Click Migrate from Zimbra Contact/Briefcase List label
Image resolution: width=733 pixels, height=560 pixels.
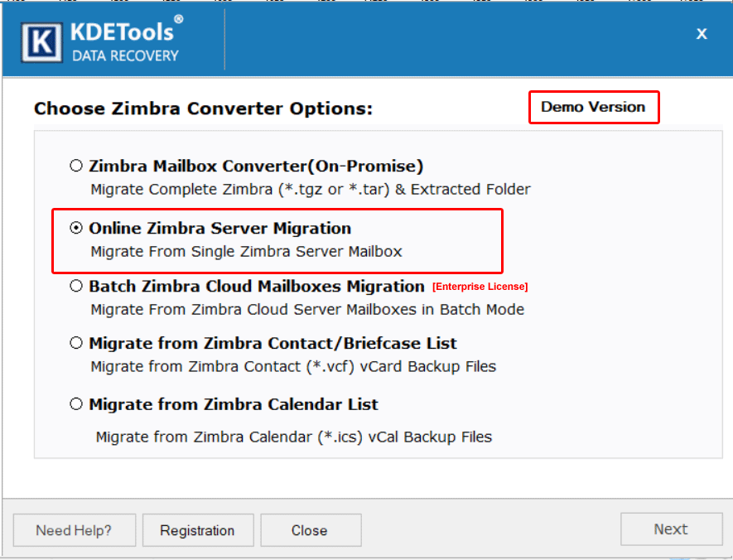point(272,343)
